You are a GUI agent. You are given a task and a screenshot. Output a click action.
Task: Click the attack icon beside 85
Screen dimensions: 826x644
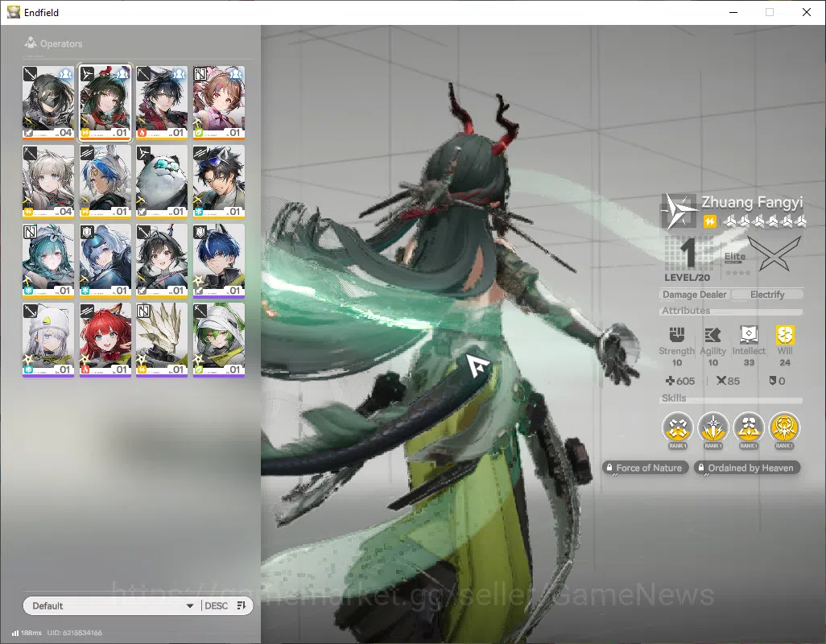[721, 380]
